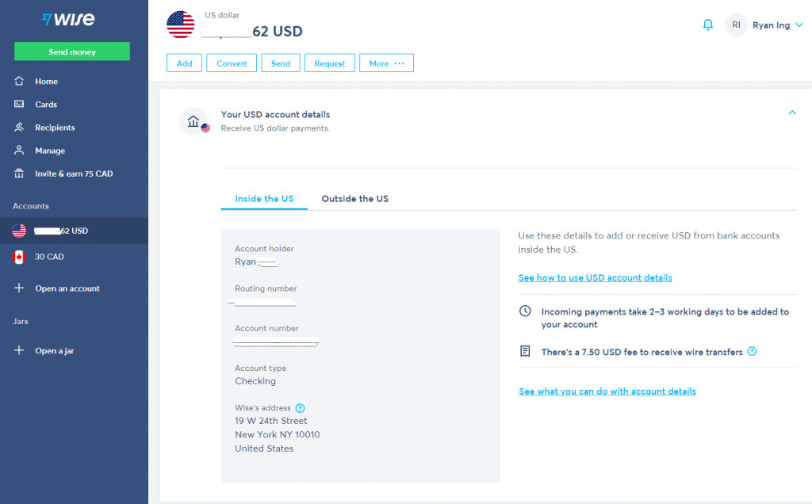Viewport: 812px width, 504px height.
Task: Open See how to use USD account details
Action: 595,278
